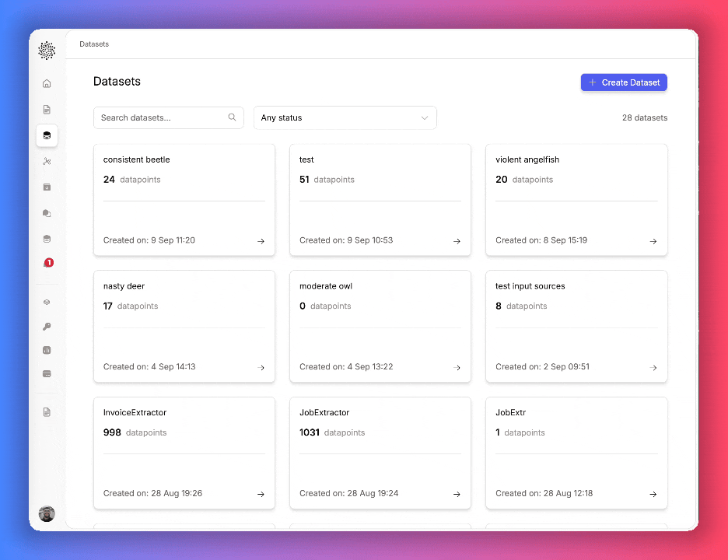
Task: Click the nasty deer card title
Action: pos(124,286)
